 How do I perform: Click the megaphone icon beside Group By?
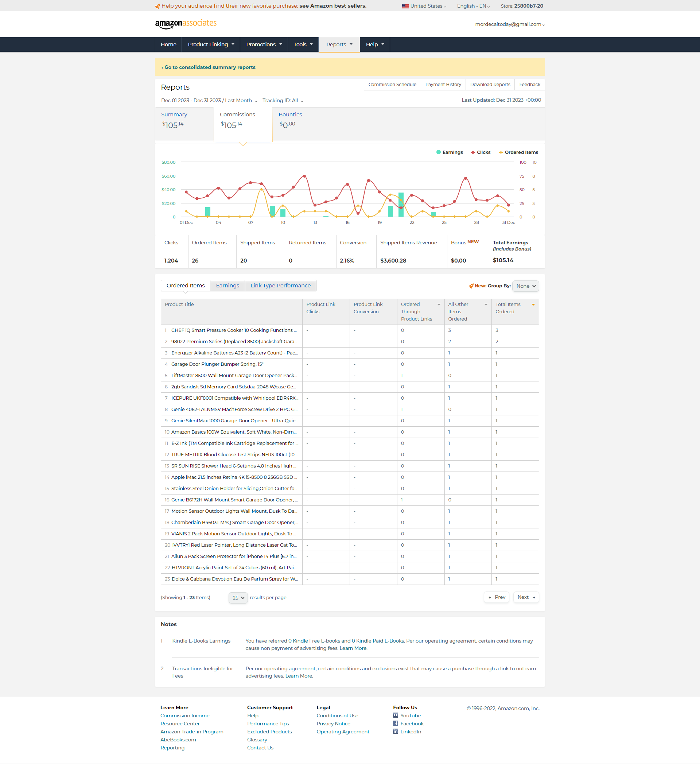(471, 286)
